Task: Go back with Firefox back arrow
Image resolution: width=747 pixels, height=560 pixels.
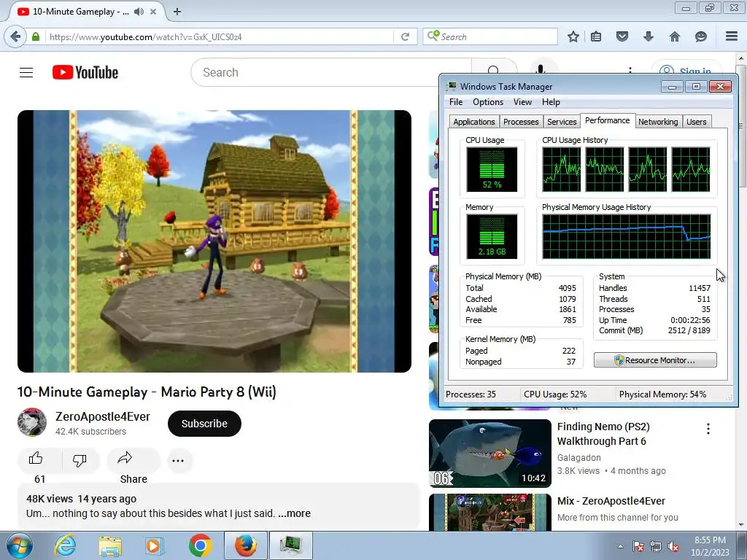Action: (x=15, y=36)
